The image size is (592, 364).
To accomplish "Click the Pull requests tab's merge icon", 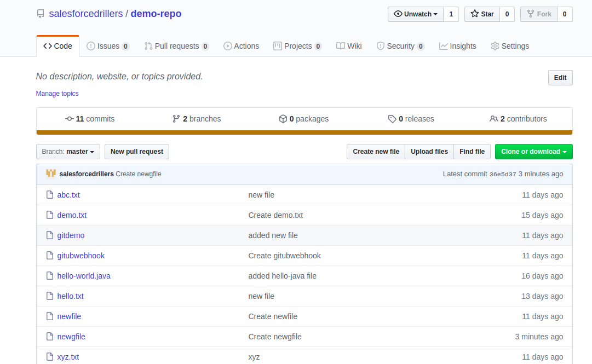I will click(x=148, y=46).
